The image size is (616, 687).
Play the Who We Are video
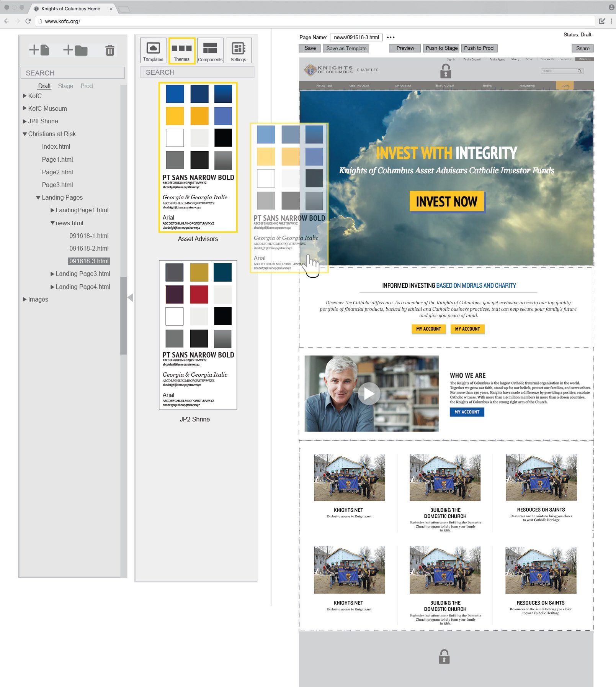coord(369,394)
